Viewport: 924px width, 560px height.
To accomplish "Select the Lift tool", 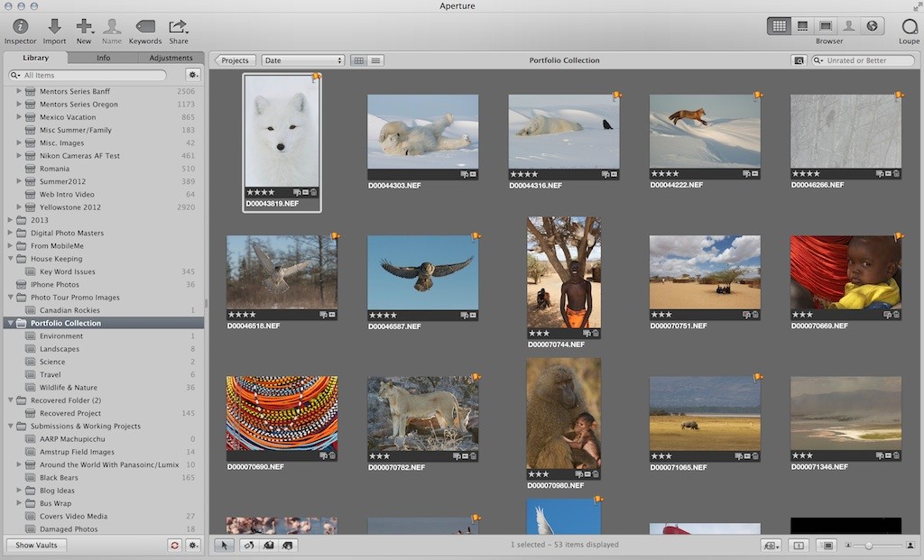I will point(269,546).
